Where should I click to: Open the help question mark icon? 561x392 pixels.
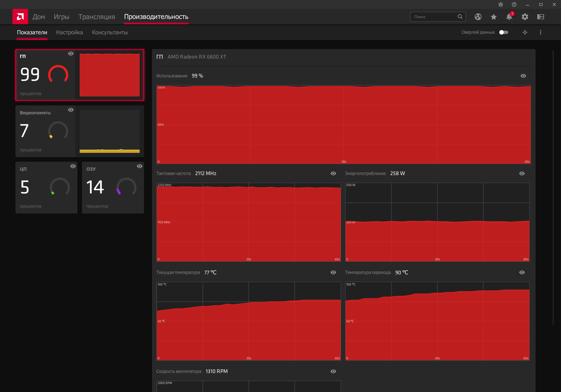(x=514, y=4)
